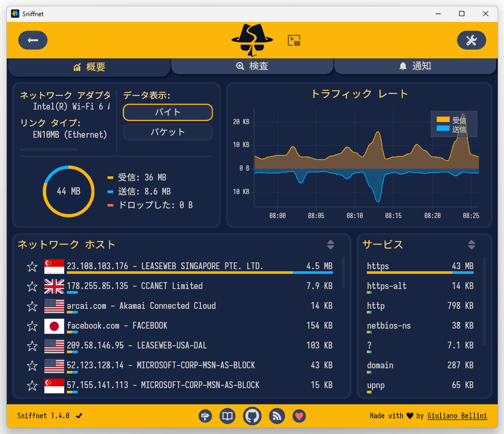The image size is (504, 434).
Task: Open the 通知 tab
Action: (415, 66)
